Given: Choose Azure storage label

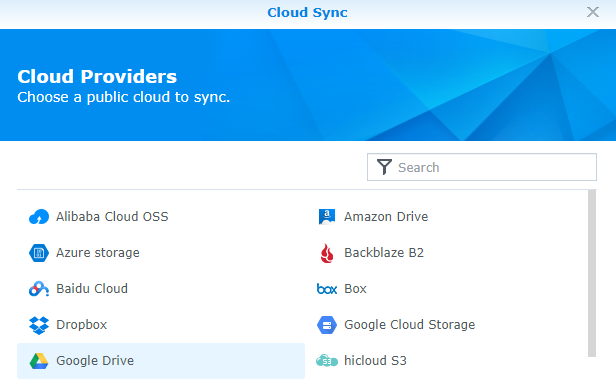Looking at the screenshot, I should (x=98, y=253).
